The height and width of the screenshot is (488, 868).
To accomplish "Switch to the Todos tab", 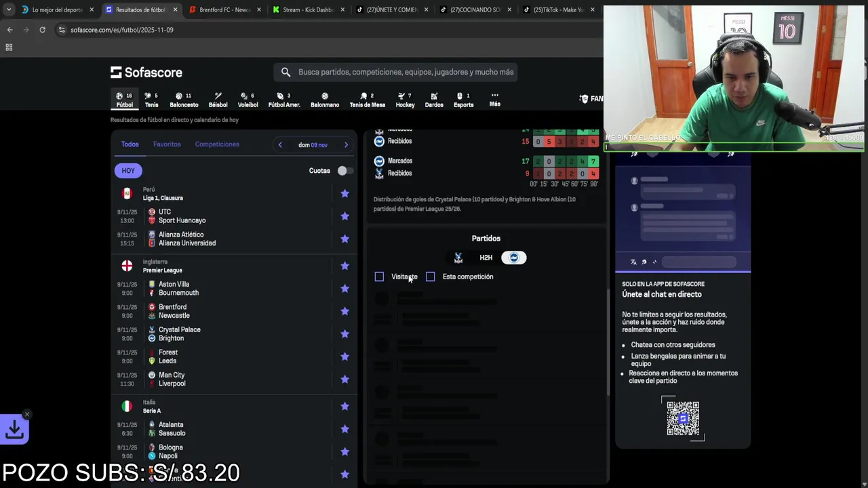I will [130, 144].
